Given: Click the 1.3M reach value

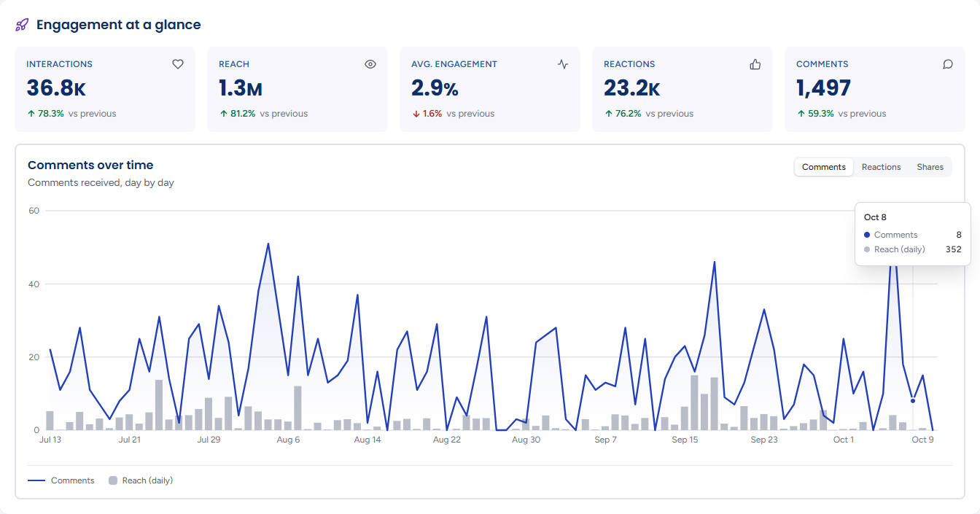Looking at the screenshot, I should tap(241, 88).
